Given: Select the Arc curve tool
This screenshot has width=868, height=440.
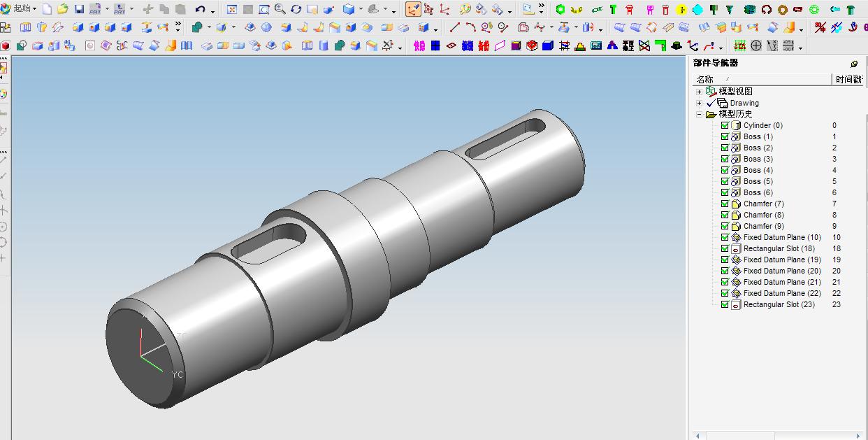Looking at the screenshot, I should pos(471,27).
